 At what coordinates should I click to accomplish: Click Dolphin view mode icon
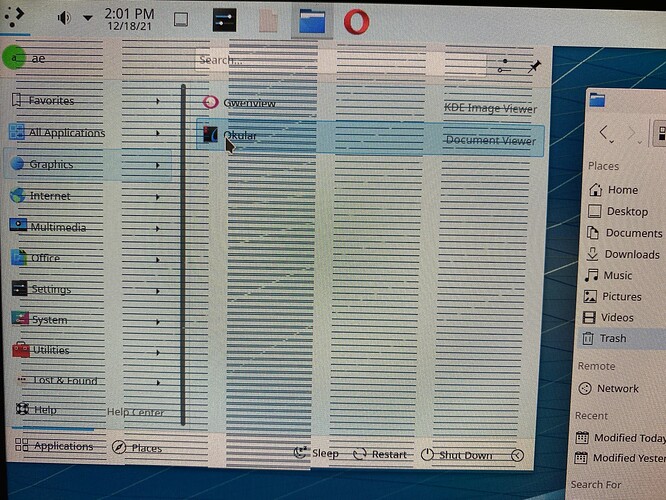pos(660,134)
